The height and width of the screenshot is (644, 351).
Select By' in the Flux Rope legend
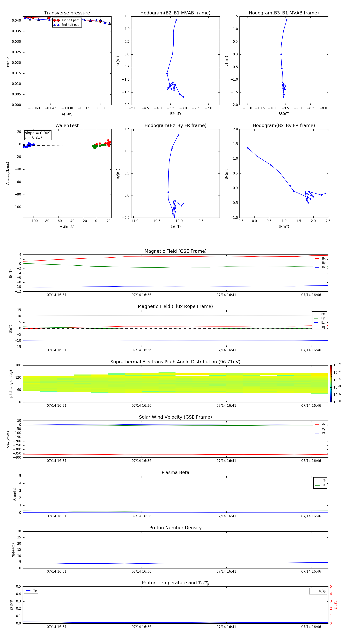point(320,318)
